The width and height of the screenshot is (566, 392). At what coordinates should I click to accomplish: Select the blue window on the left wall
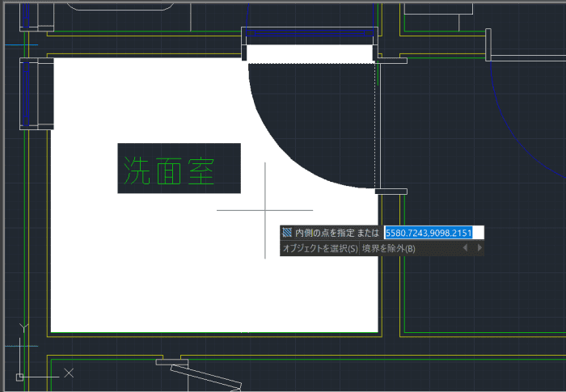(x=26, y=94)
